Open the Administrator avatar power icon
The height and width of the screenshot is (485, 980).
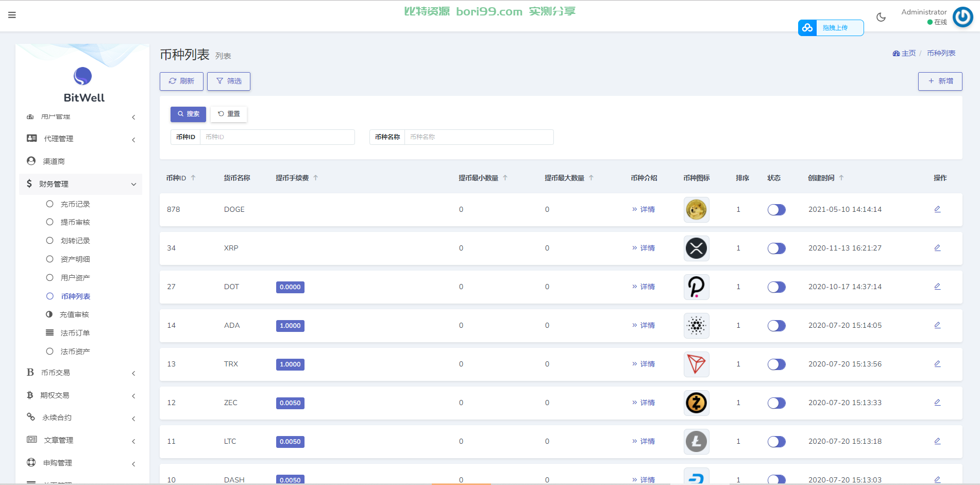[962, 17]
